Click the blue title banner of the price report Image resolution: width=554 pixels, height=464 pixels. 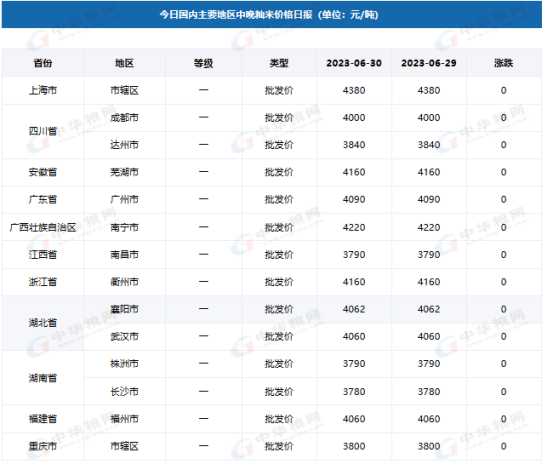271,14
